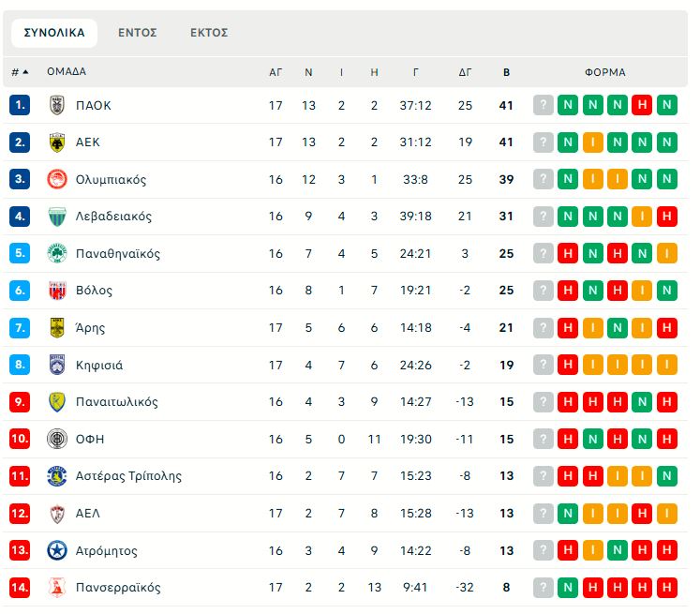Click the ΟΦΗ round black logo

click(57, 439)
